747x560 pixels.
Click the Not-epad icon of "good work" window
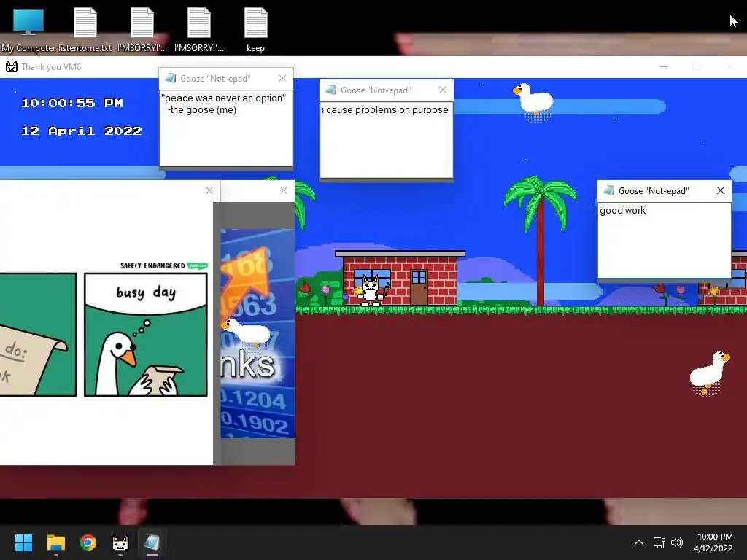tap(609, 190)
